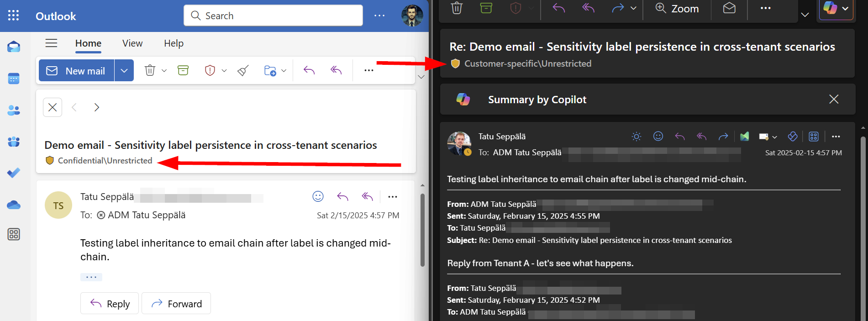Image resolution: width=868 pixels, height=321 pixels.
Task: Toggle the hamburger navigation pane button
Action: (x=51, y=43)
